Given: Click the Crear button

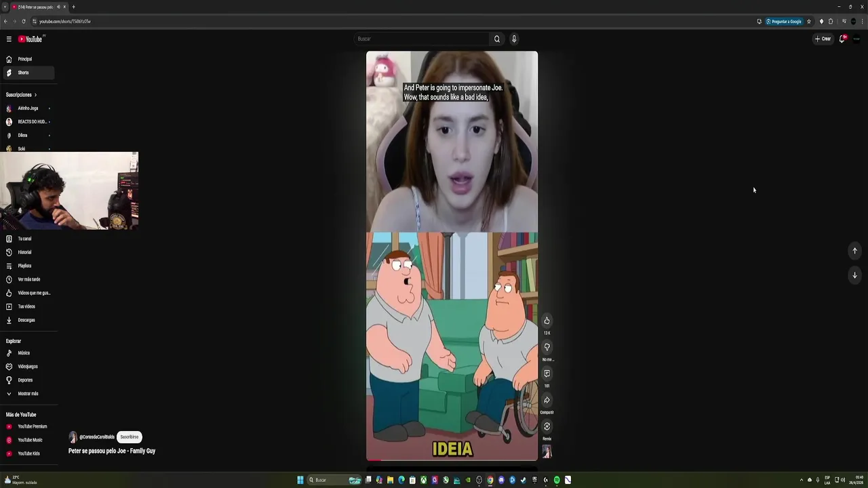Looking at the screenshot, I should tap(823, 39).
